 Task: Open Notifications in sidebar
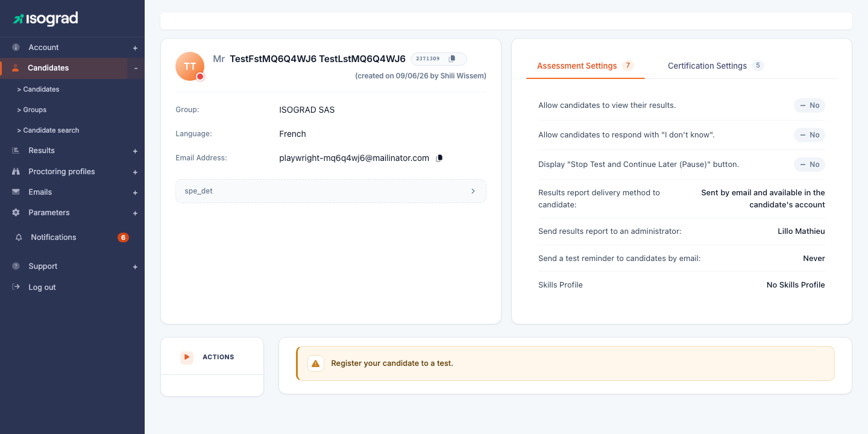point(54,237)
